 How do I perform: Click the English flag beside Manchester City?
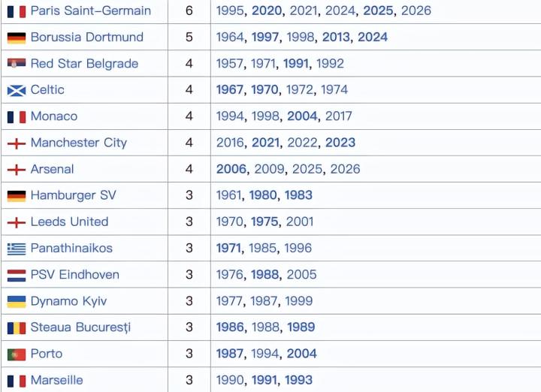17,143
